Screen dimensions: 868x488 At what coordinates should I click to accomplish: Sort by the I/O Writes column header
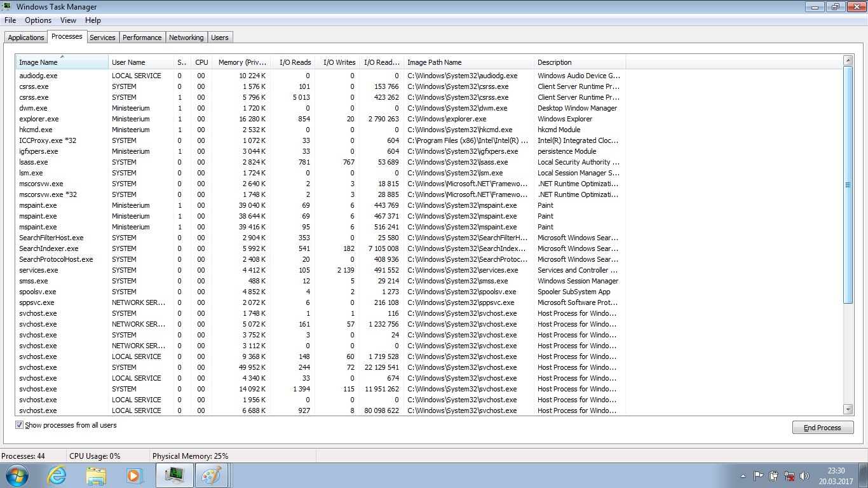coord(337,62)
